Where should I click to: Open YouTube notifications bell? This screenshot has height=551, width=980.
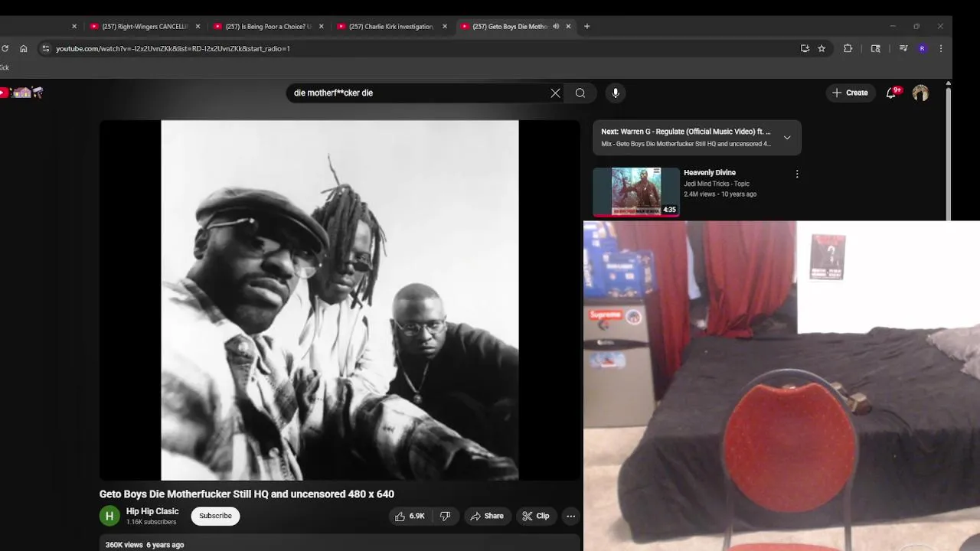click(891, 93)
